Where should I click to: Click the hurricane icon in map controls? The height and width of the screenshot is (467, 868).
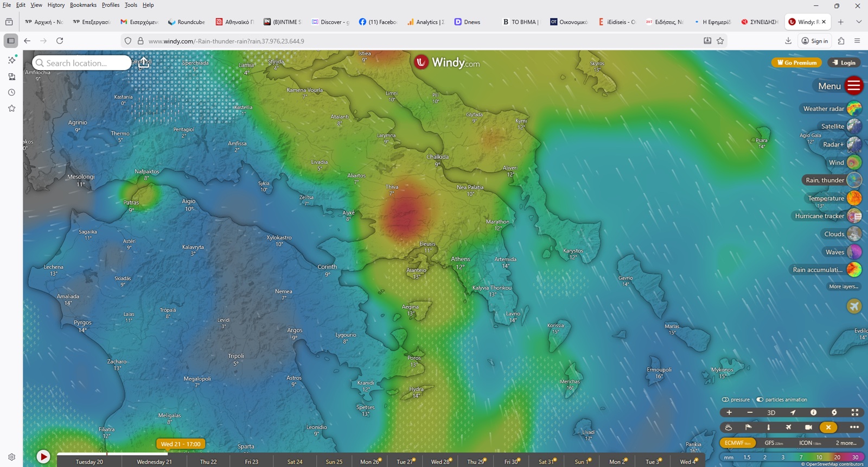click(x=834, y=413)
